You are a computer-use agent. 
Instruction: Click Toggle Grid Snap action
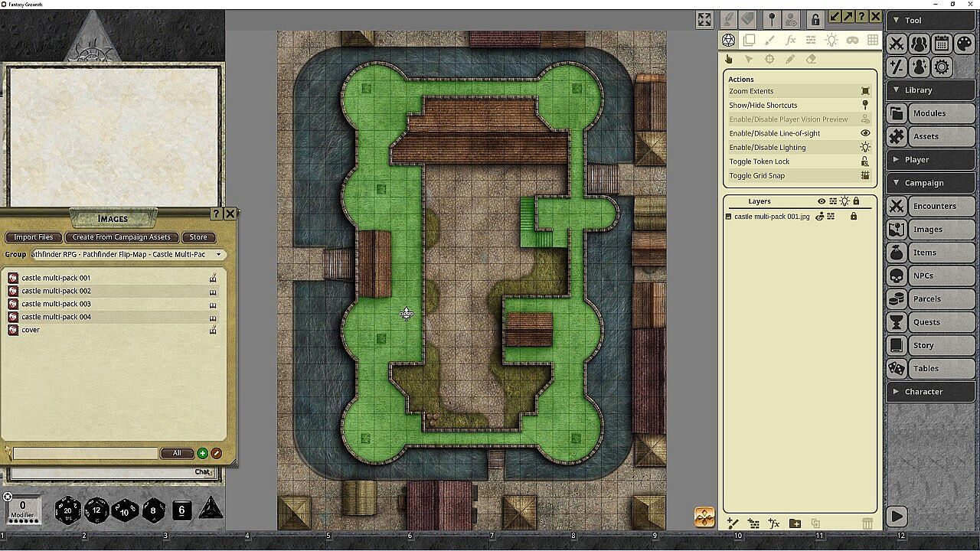pos(799,176)
